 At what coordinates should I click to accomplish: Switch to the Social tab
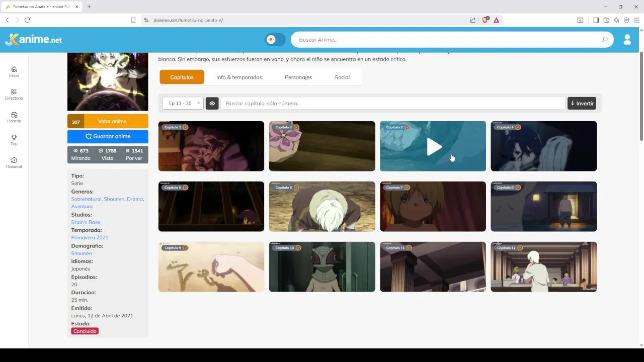click(342, 77)
